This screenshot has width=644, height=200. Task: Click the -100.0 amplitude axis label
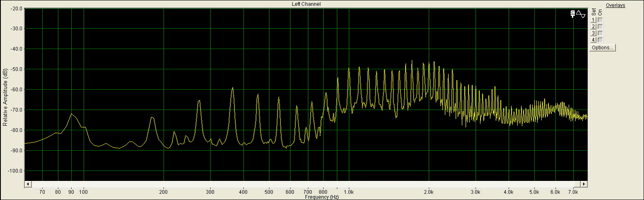click(x=15, y=171)
